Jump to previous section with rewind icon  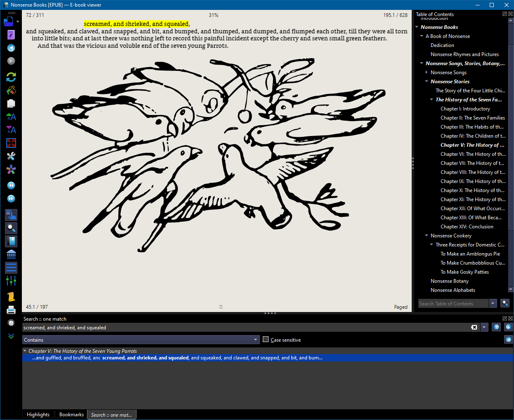pyautogui.click(x=11, y=185)
